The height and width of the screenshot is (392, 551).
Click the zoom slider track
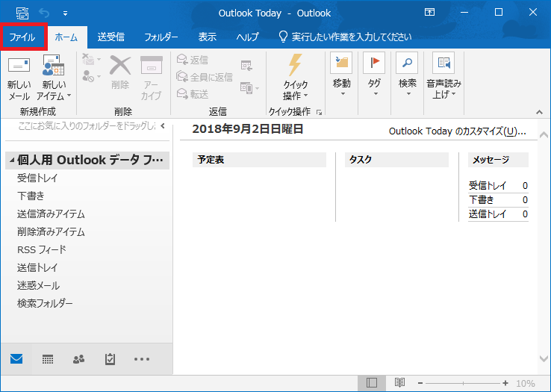click(x=463, y=383)
